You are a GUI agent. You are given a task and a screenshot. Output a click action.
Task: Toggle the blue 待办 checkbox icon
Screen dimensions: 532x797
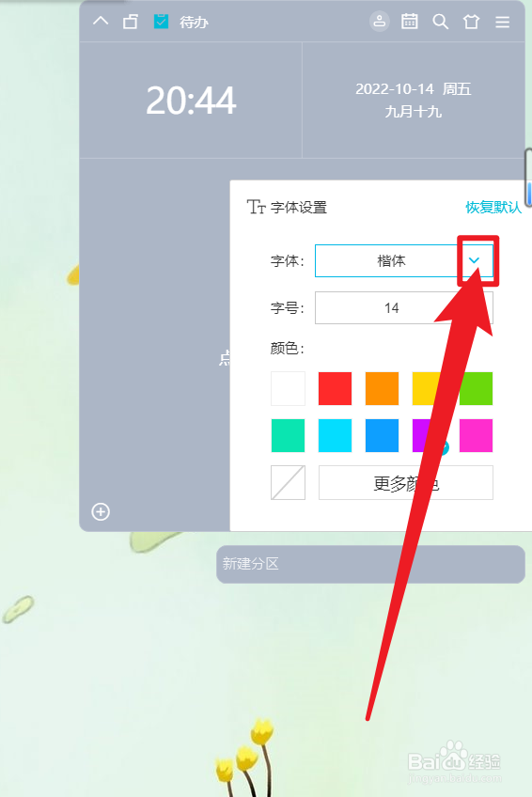click(161, 22)
